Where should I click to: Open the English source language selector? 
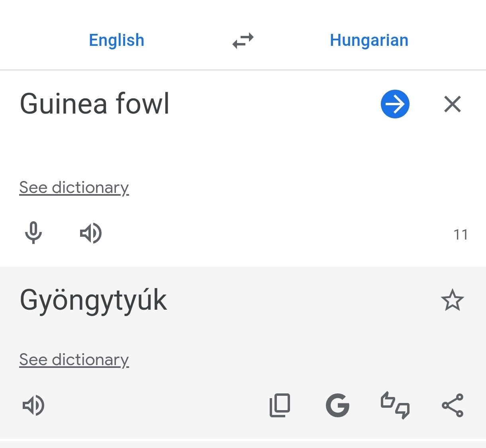(116, 40)
